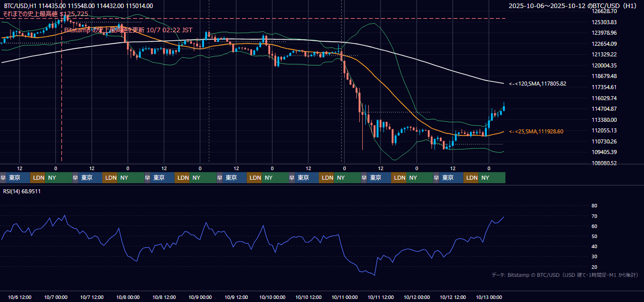Click the 10/8 12:00 time axis label
Image resolution: width=644 pixels, height=302 pixels.
point(164,297)
